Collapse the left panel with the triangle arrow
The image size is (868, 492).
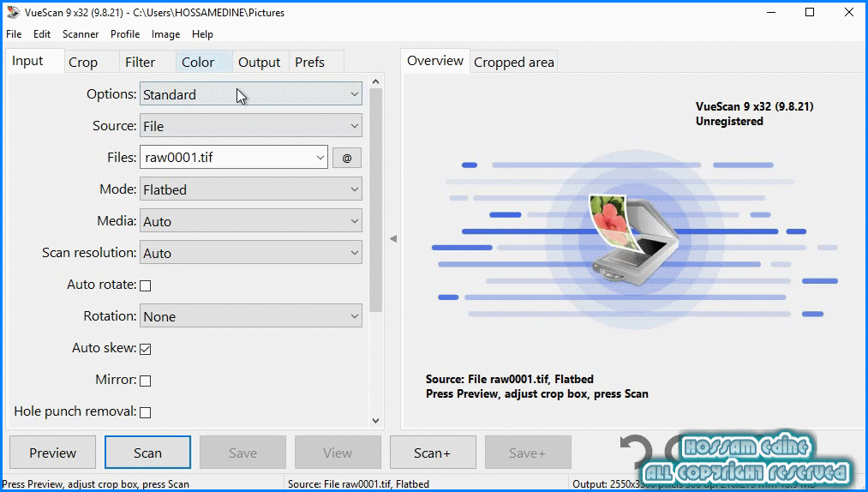click(x=393, y=239)
